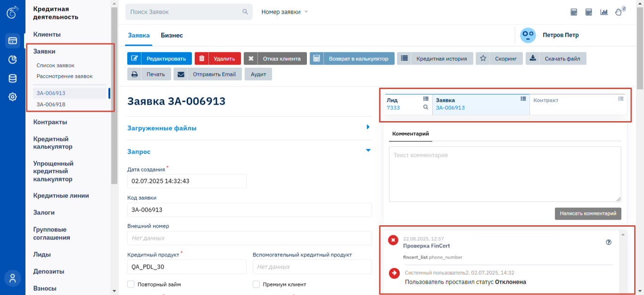This screenshot has width=644, height=295.
Task: Switch to the Бизнес tab
Action: tap(172, 35)
